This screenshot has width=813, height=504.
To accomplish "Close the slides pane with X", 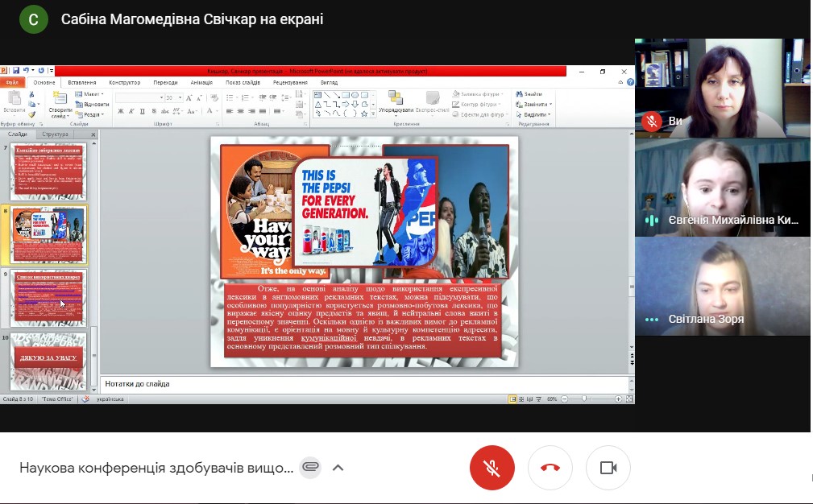I will [x=93, y=134].
